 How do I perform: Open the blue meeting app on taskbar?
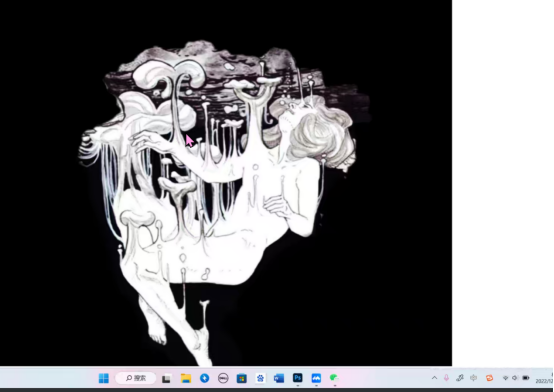coord(316,378)
